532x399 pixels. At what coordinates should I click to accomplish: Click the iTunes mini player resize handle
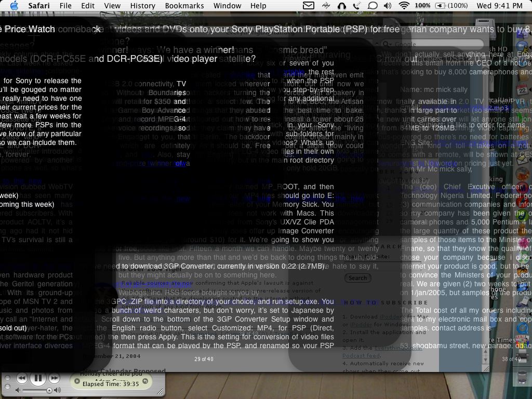pos(160,392)
